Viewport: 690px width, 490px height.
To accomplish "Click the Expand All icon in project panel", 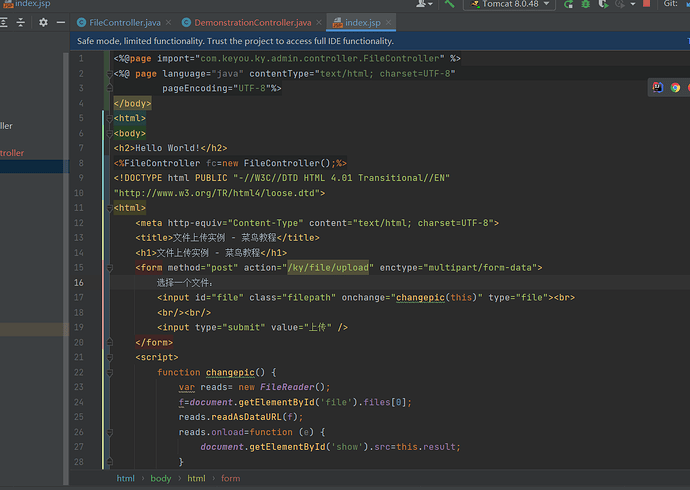I will coord(4,22).
